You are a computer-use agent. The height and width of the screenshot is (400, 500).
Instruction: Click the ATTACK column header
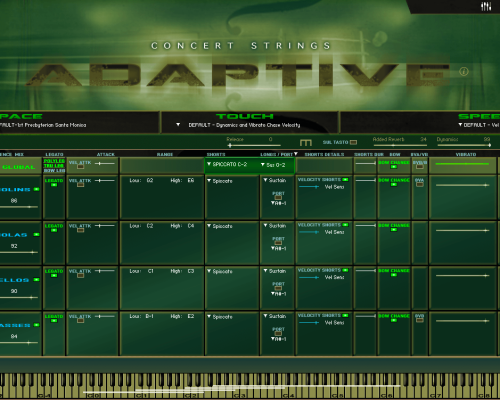coord(106,154)
